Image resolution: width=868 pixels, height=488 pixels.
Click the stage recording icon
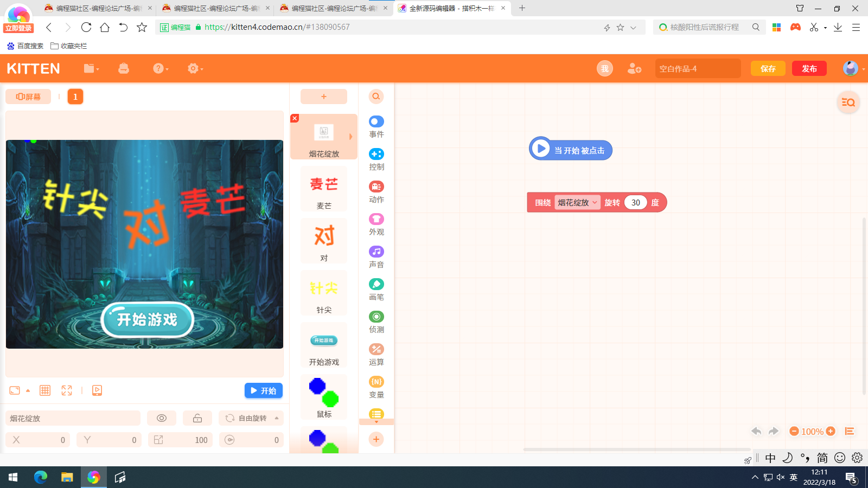tap(97, 390)
